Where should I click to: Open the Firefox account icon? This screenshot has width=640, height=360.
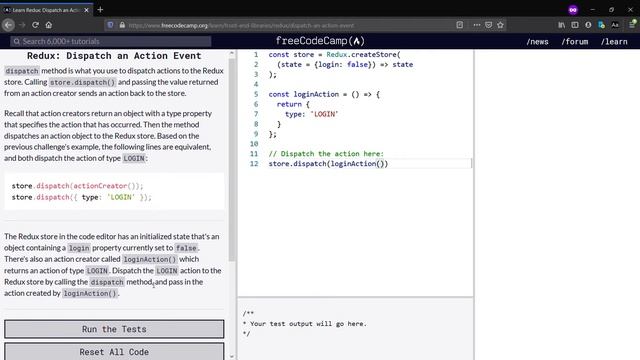coord(588,25)
